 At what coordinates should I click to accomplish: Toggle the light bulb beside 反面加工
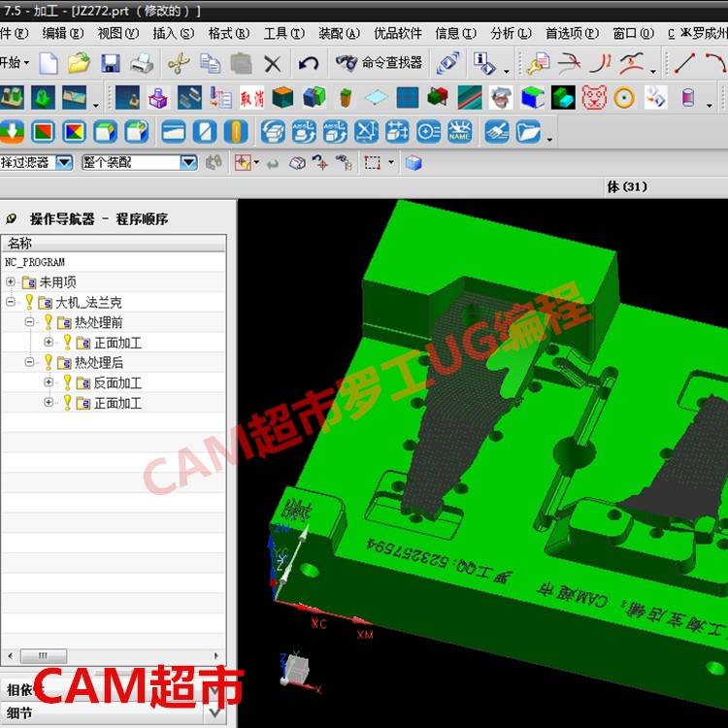(x=68, y=382)
